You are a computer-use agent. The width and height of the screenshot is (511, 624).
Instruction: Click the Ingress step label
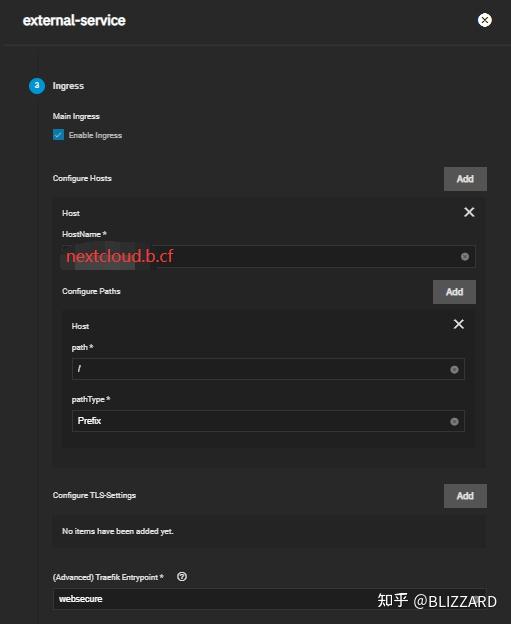[68, 86]
